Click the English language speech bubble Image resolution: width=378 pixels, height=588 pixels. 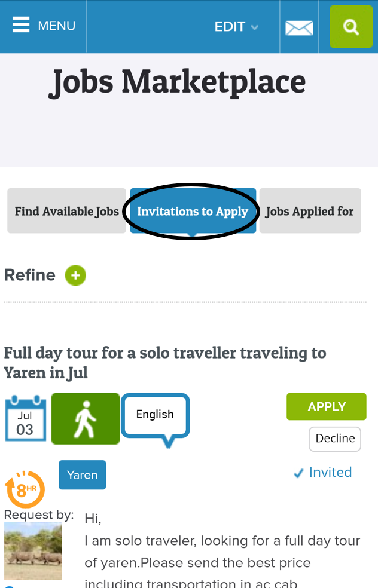tap(156, 416)
